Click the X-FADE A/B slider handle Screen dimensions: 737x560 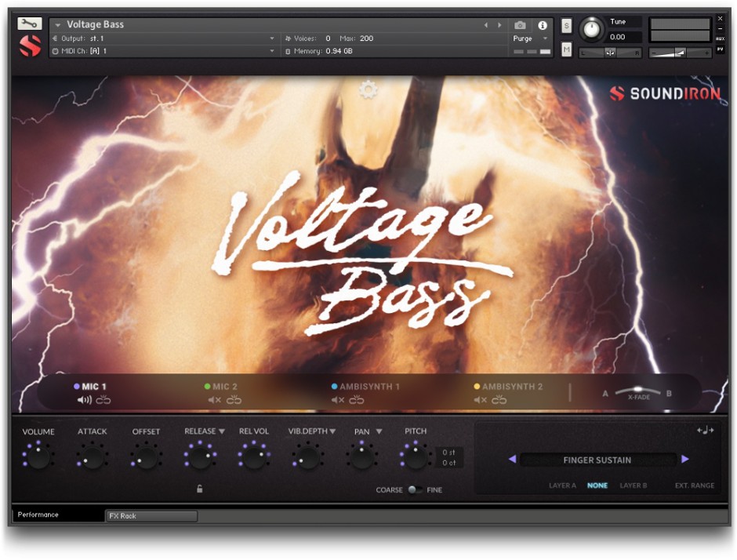pyautogui.click(x=638, y=389)
